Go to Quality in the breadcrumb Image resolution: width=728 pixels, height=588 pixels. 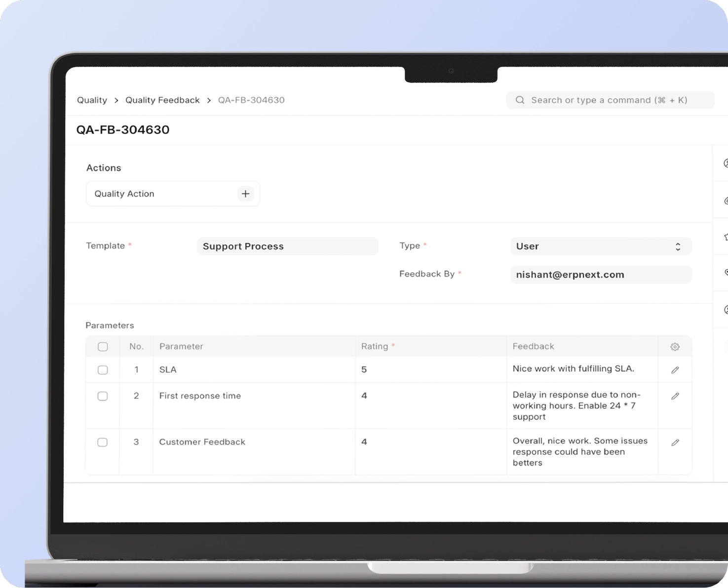pyautogui.click(x=92, y=100)
